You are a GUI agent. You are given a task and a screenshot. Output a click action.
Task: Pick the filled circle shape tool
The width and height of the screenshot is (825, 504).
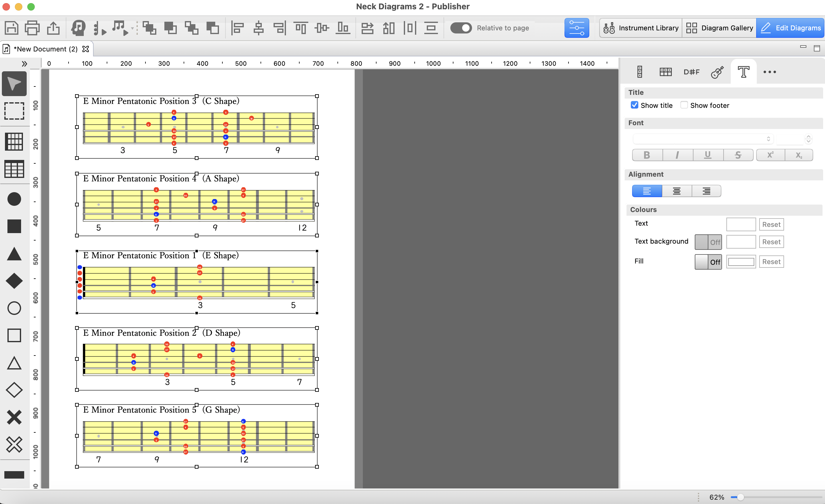click(14, 199)
